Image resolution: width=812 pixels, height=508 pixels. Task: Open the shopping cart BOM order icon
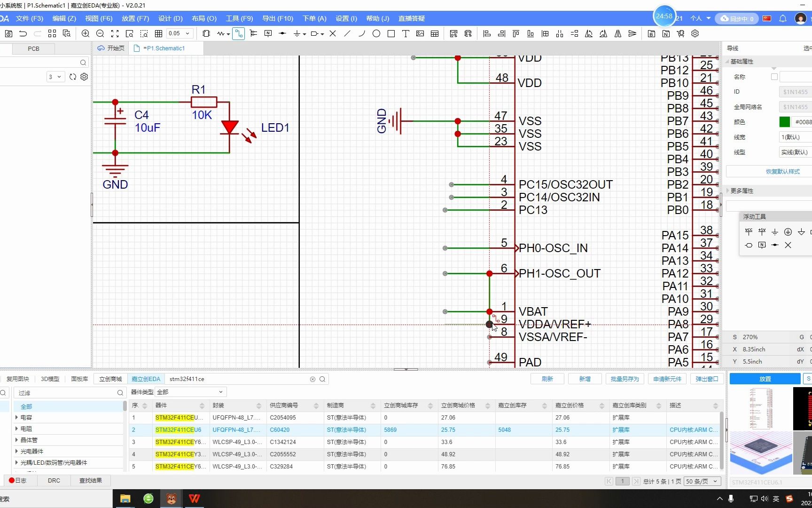point(680,33)
